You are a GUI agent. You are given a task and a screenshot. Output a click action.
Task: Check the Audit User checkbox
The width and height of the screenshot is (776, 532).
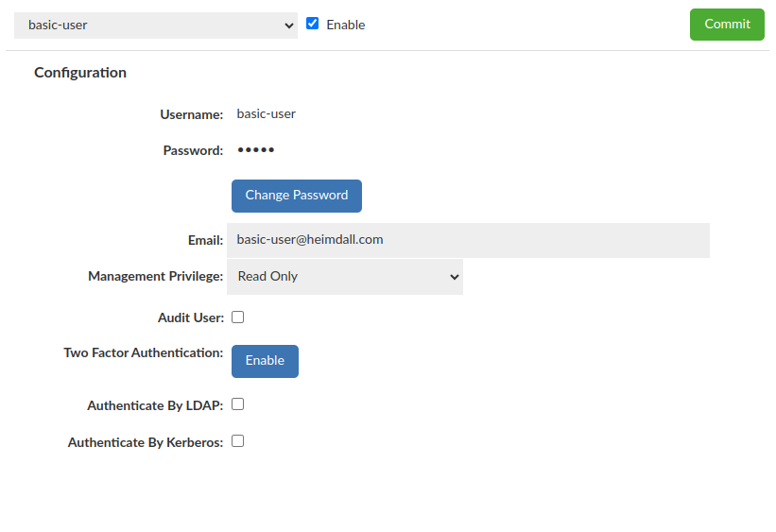click(x=238, y=317)
